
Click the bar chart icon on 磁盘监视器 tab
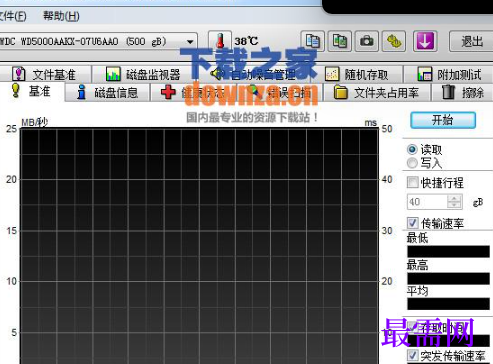tap(113, 74)
